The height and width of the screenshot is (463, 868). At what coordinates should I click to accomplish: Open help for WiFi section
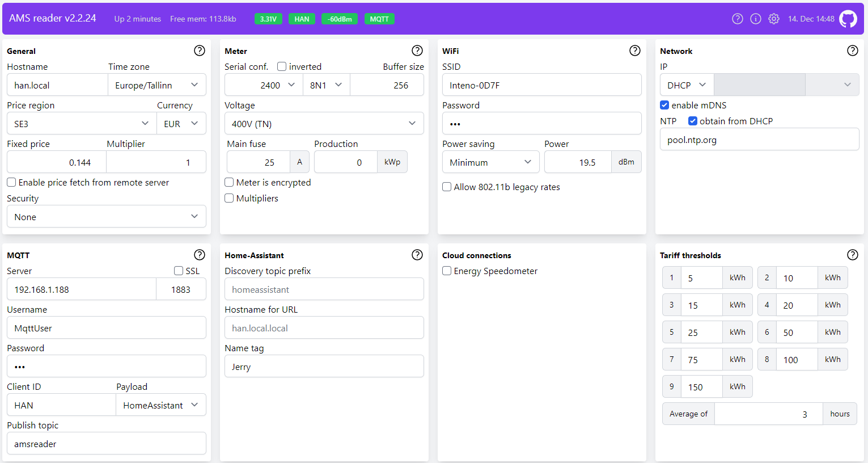point(635,50)
